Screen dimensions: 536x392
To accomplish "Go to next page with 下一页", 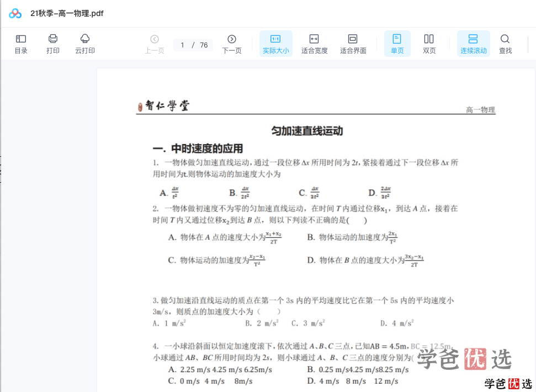I will click(x=232, y=44).
